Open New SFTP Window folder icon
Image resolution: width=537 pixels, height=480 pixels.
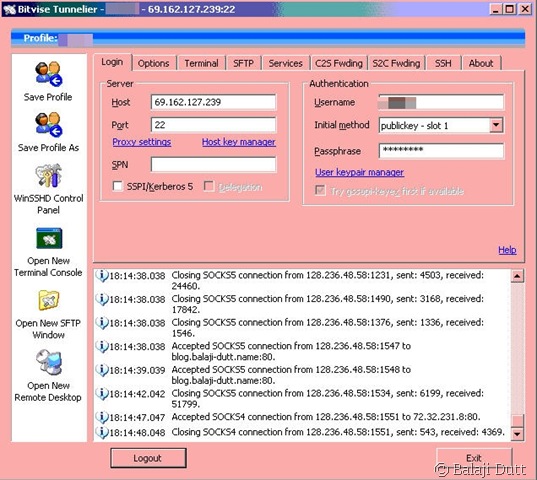coord(49,300)
